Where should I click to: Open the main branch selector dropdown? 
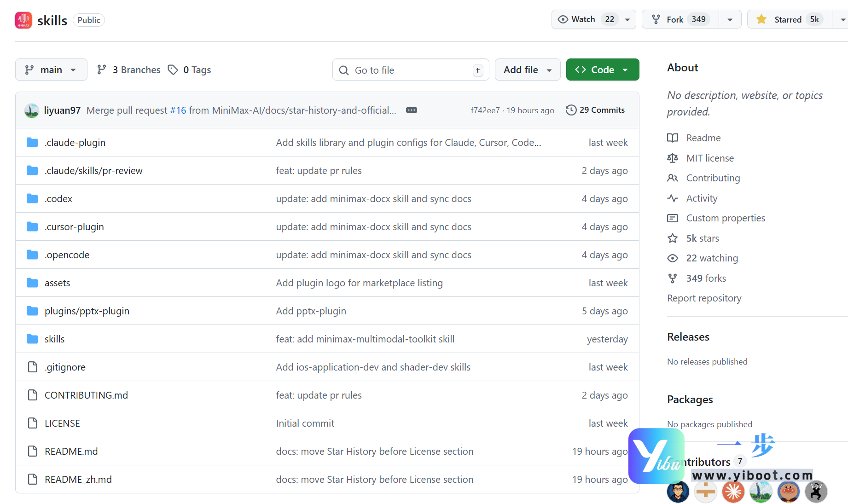click(x=51, y=70)
